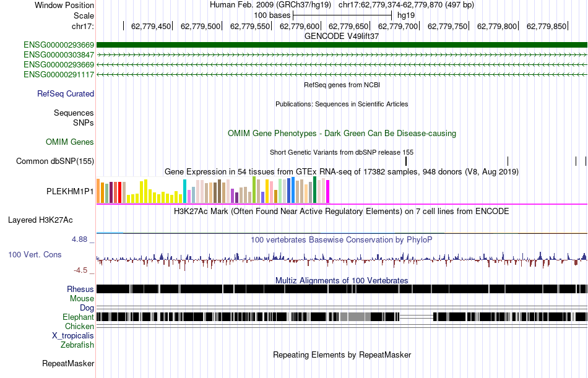Open Repeating Elements by RepeatMasker title

pos(342,354)
